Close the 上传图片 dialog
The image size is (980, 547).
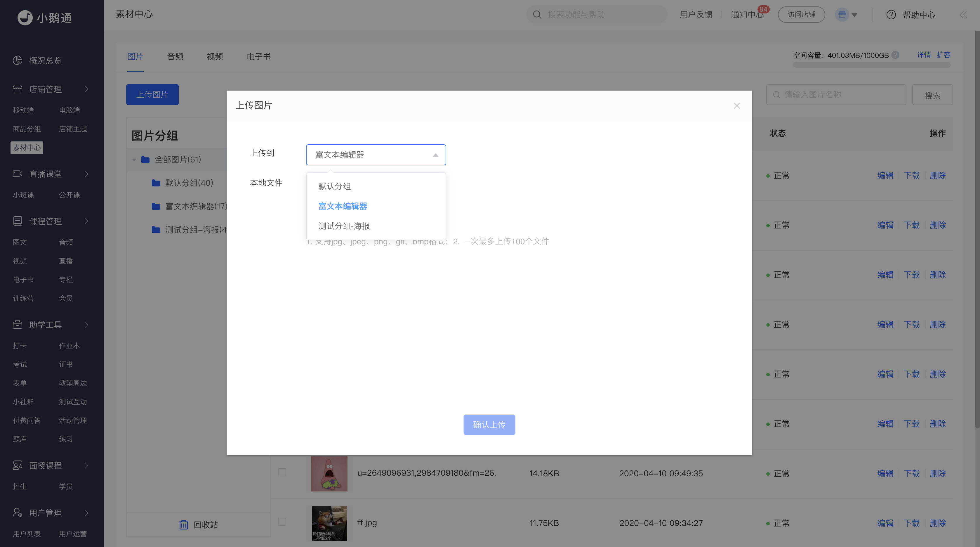[737, 106]
